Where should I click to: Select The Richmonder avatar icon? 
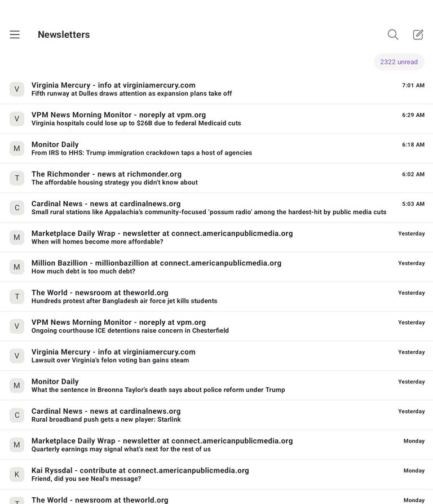coord(17,178)
